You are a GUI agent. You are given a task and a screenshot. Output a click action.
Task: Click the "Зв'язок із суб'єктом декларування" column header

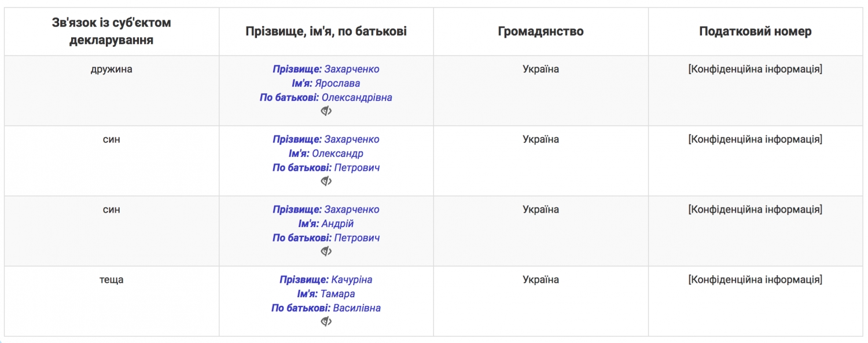[x=112, y=31]
